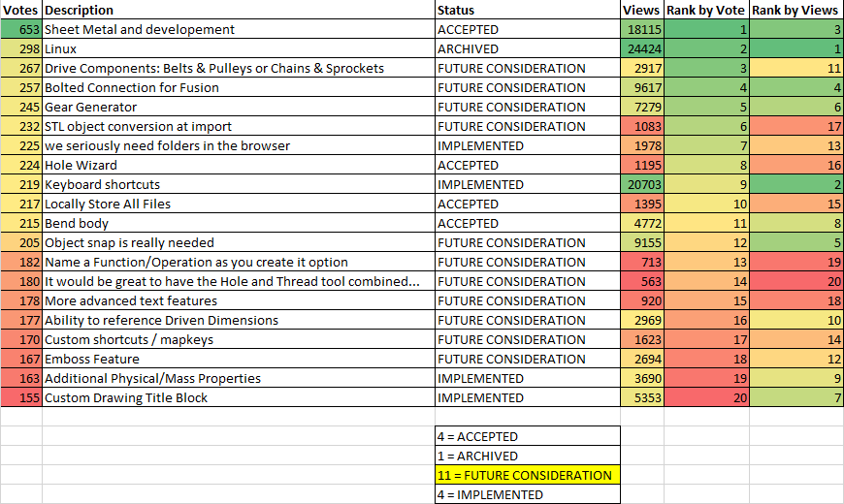Click 'Additional Physical/Mass Properties' cell
This screenshot has height=504, width=844.
pos(239,378)
